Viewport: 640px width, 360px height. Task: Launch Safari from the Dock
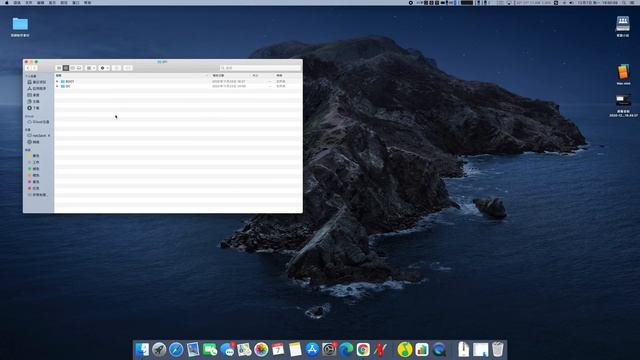coord(176,349)
